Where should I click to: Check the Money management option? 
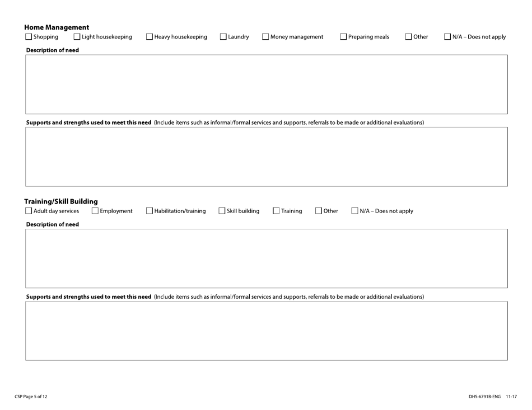pos(265,37)
